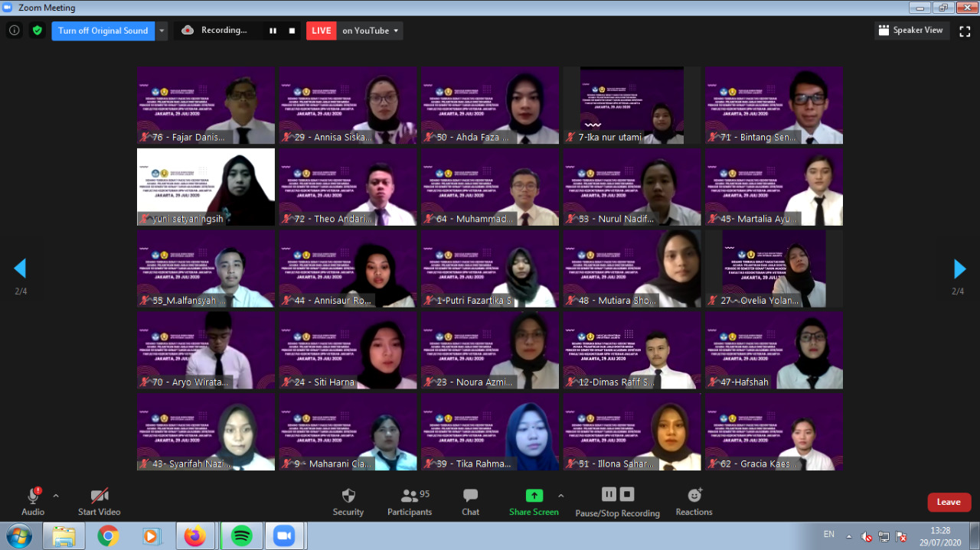The width and height of the screenshot is (980, 550).
Task: Click the encryption shield badge
Action: pos(36,31)
